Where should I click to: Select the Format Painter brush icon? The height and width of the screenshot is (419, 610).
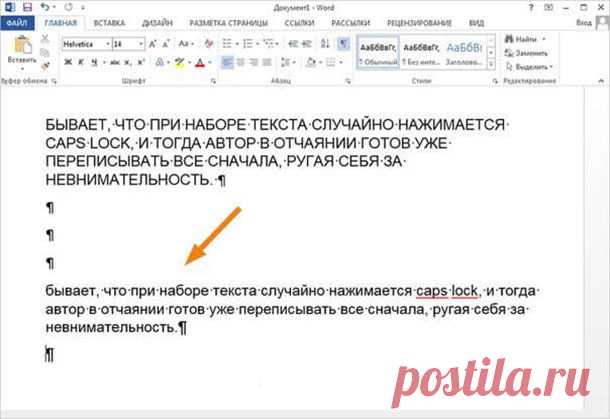[45, 67]
